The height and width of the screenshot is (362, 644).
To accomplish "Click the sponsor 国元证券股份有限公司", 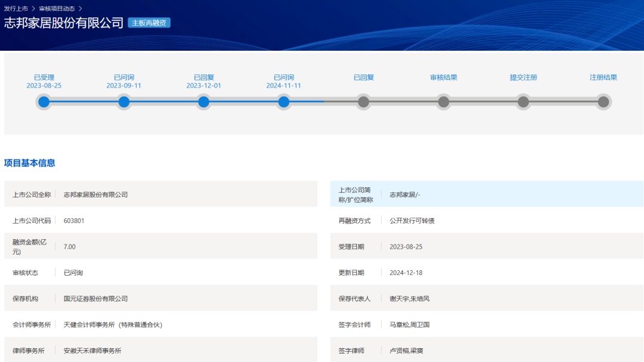I will (95, 299).
